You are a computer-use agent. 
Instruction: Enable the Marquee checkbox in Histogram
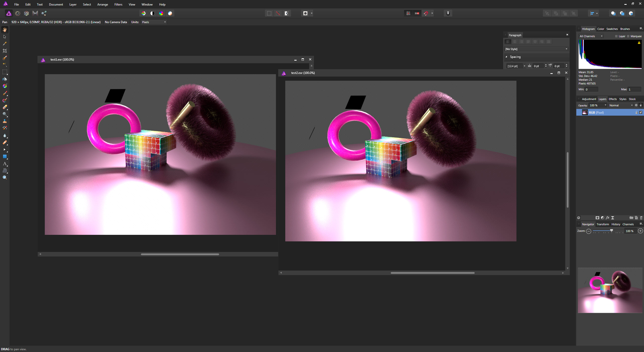628,36
